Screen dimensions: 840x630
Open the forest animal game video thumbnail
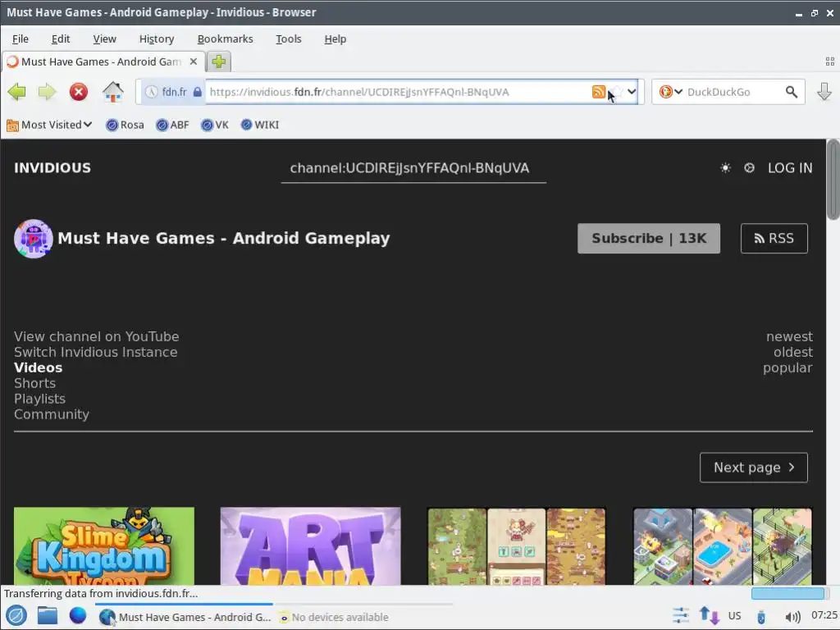[x=517, y=546]
